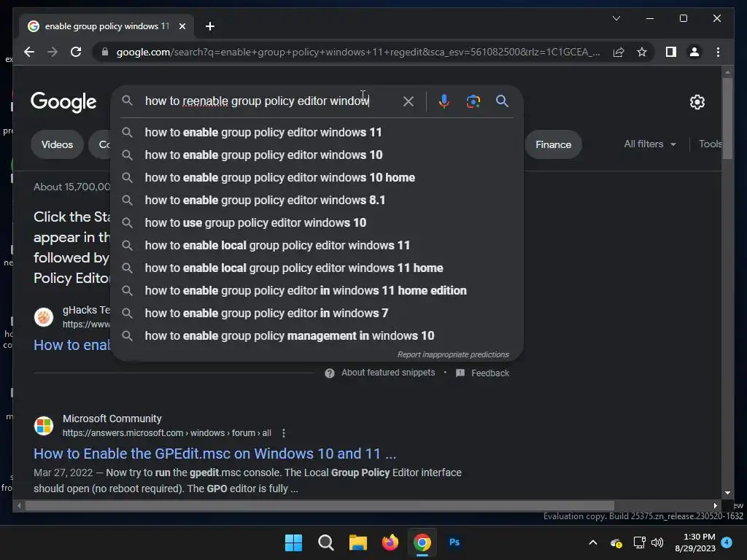
Task: Open the Tools options
Action: (710, 144)
